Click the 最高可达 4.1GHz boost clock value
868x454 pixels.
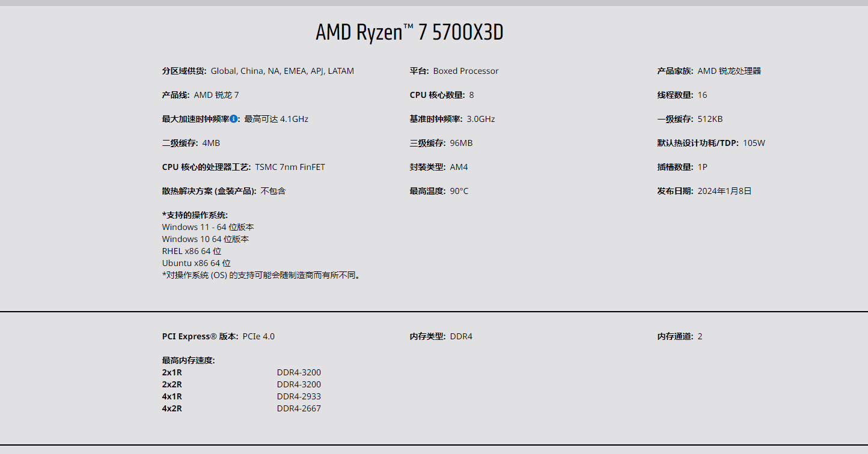[276, 119]
